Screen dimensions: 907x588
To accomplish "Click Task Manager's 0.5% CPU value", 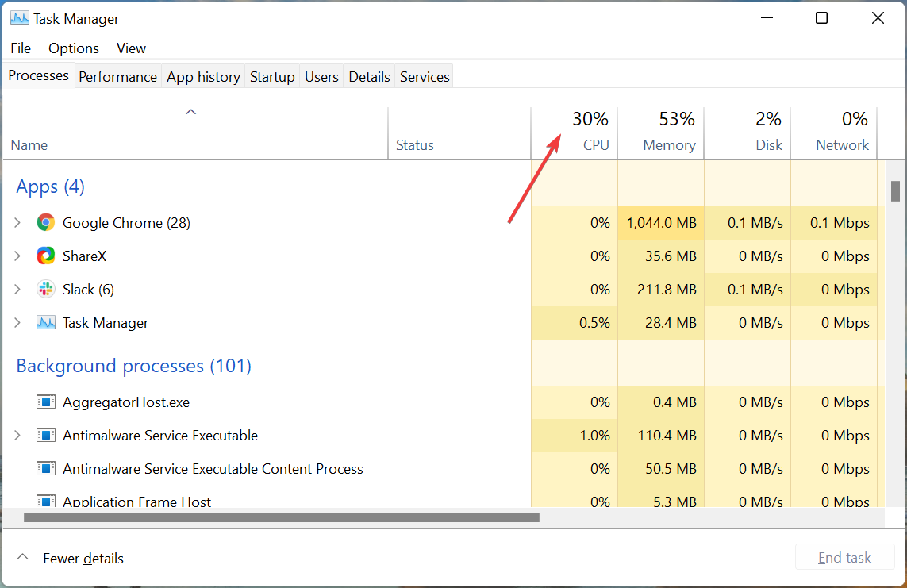I will (x=594, y=323).
